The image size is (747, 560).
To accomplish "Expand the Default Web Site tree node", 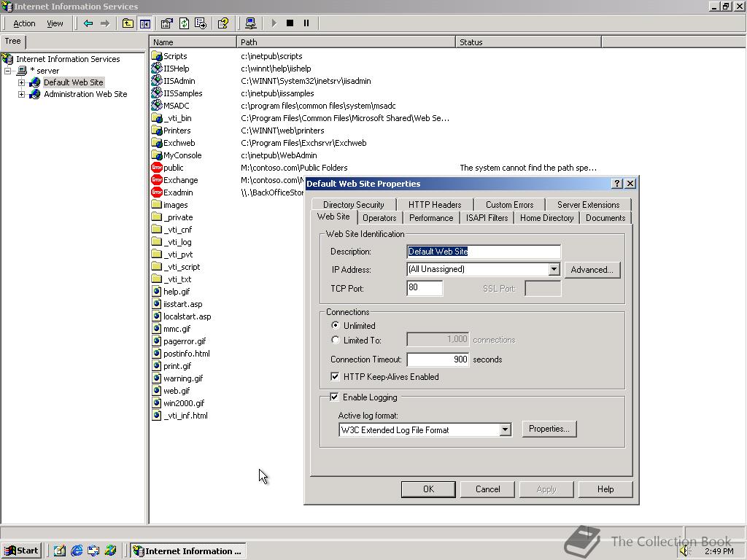I will point(21,82).
